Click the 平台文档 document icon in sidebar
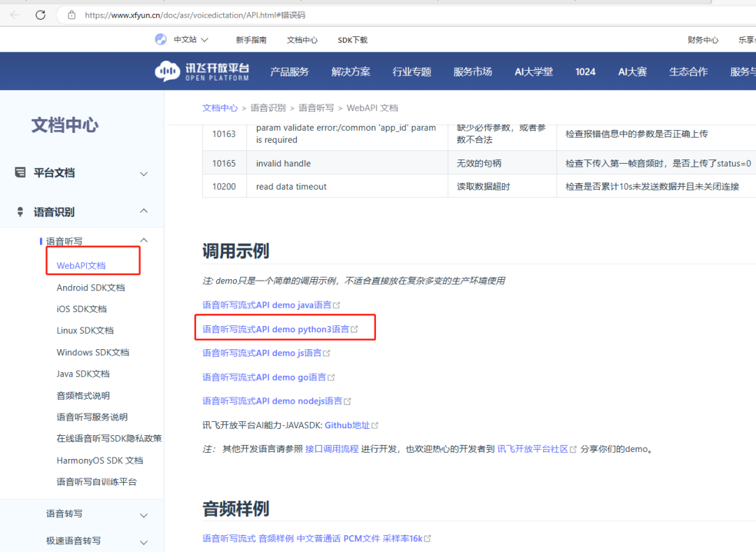This screenshot has height=552, width=756. click(x=20, y=172)
